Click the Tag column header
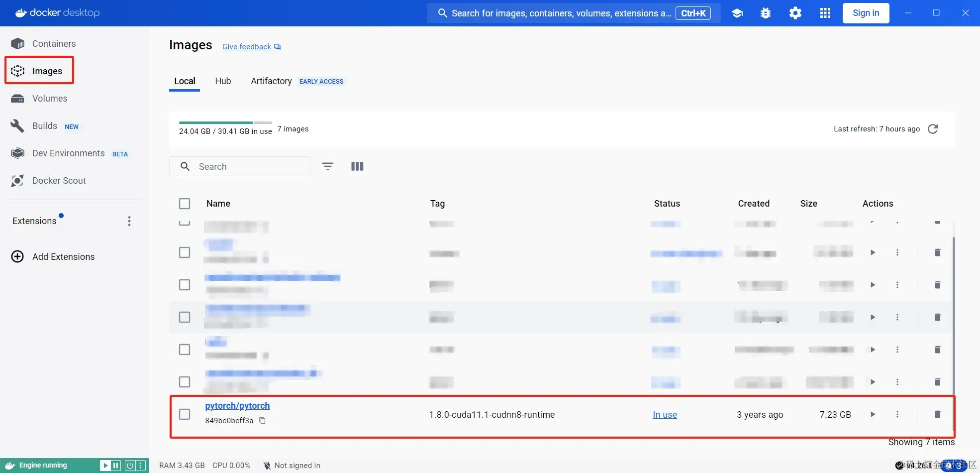The image size is (980, 473). point(437,204)
